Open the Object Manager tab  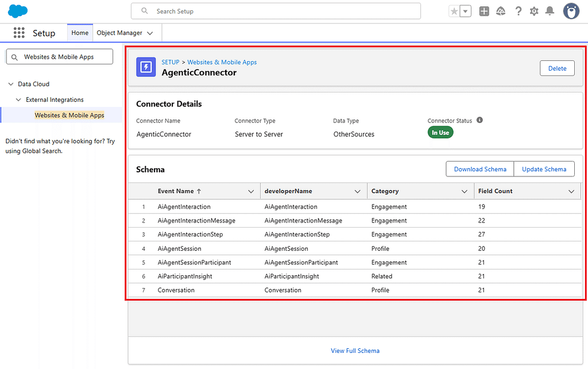click(119, 33)
